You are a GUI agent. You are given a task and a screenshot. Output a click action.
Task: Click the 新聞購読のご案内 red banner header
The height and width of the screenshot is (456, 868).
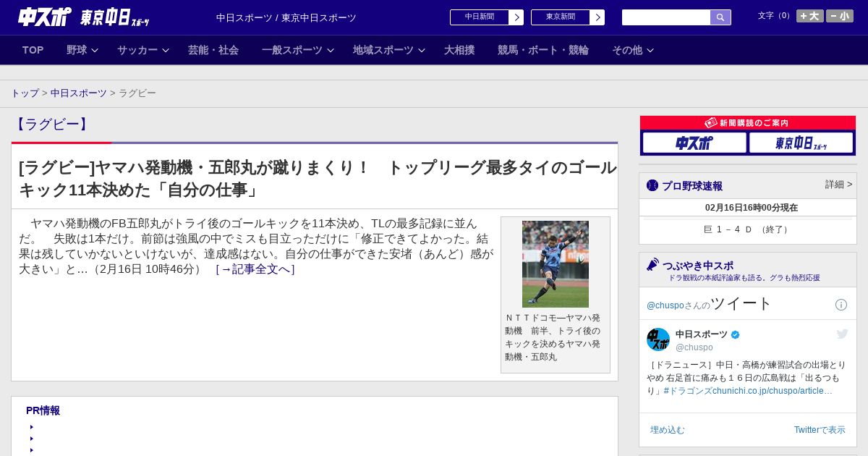click(748, 123)
